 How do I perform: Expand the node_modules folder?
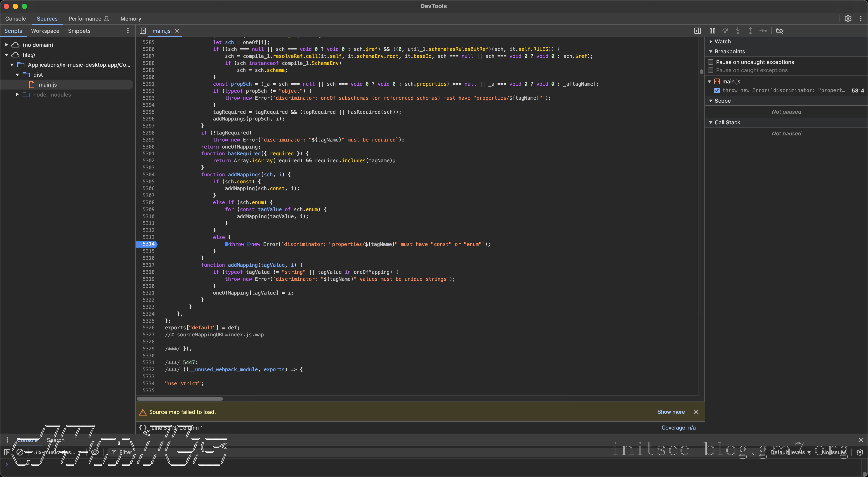tap(17, 95)
